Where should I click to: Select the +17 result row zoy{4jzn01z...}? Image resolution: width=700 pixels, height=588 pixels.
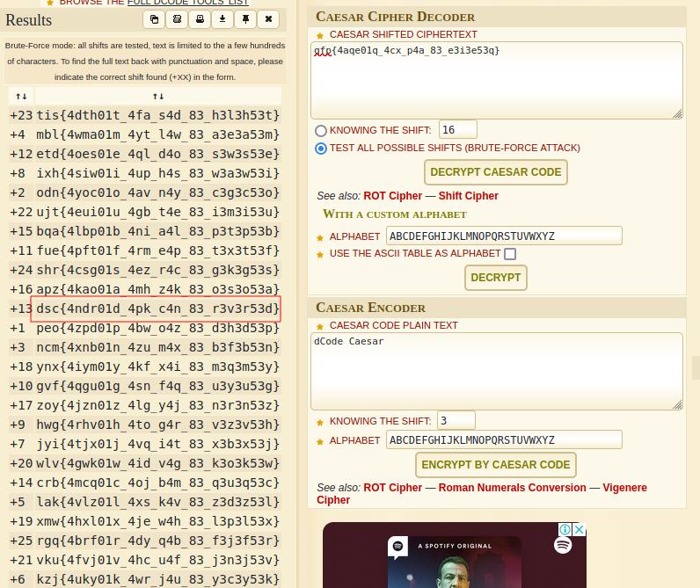144,405
